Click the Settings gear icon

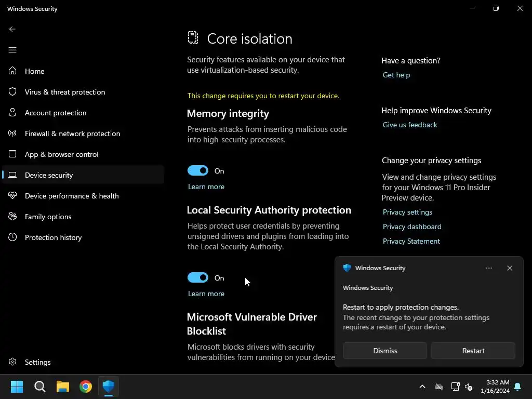click(12, 362)
